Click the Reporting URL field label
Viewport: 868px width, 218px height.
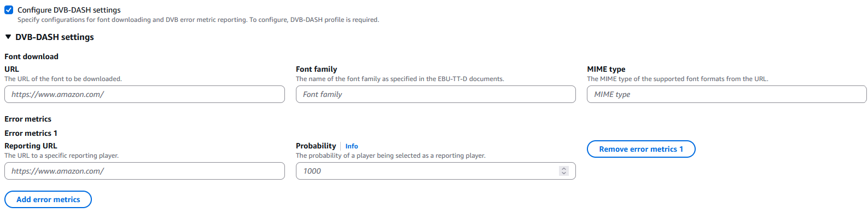coord(31,146)
